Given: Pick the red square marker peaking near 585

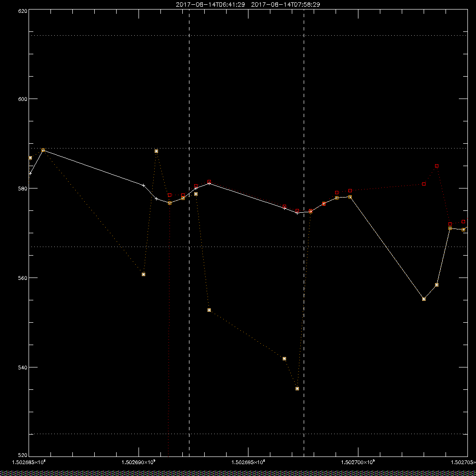Looking at the screenshot, I should point(436,166).
